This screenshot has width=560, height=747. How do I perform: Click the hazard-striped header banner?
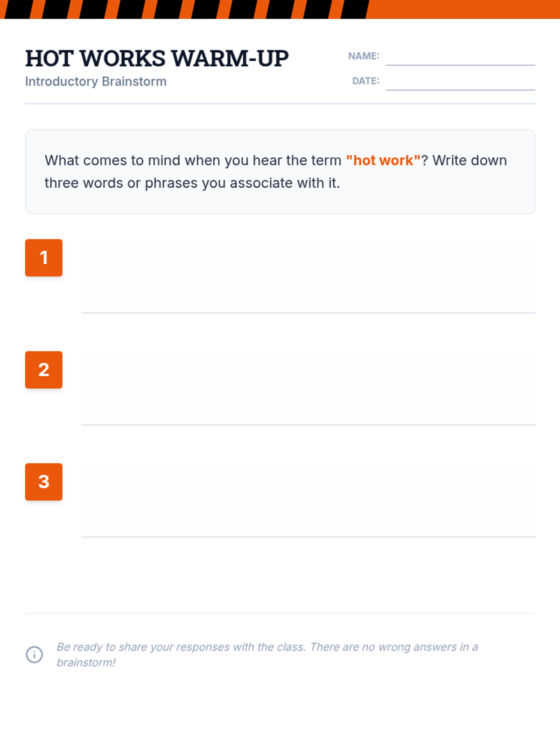click(x=187, y=9)
